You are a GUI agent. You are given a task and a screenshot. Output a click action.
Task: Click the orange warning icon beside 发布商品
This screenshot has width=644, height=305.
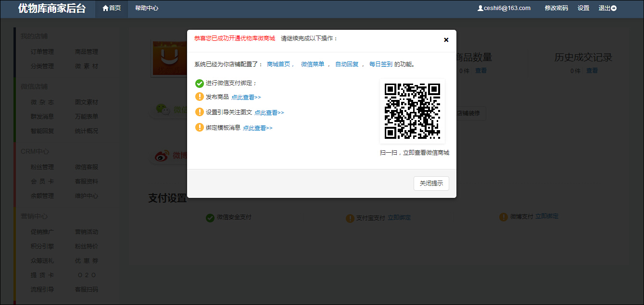[199, 97]
